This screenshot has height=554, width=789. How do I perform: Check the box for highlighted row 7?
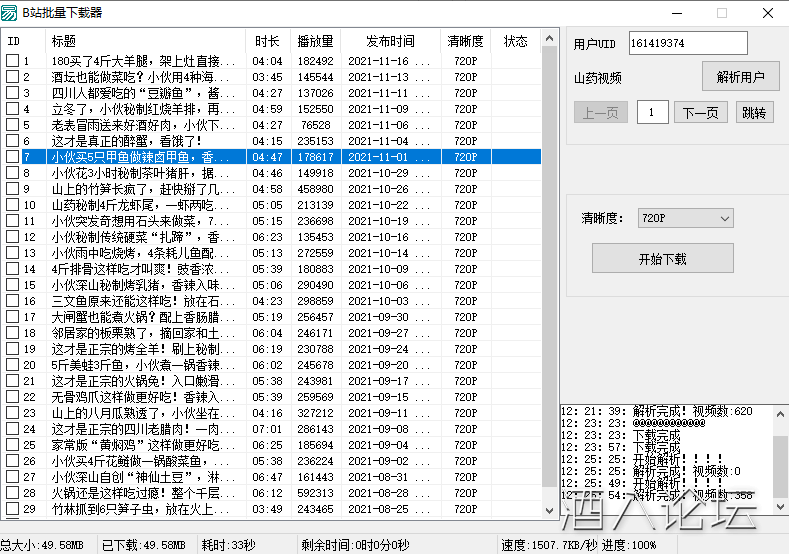[x=12, y=157]
